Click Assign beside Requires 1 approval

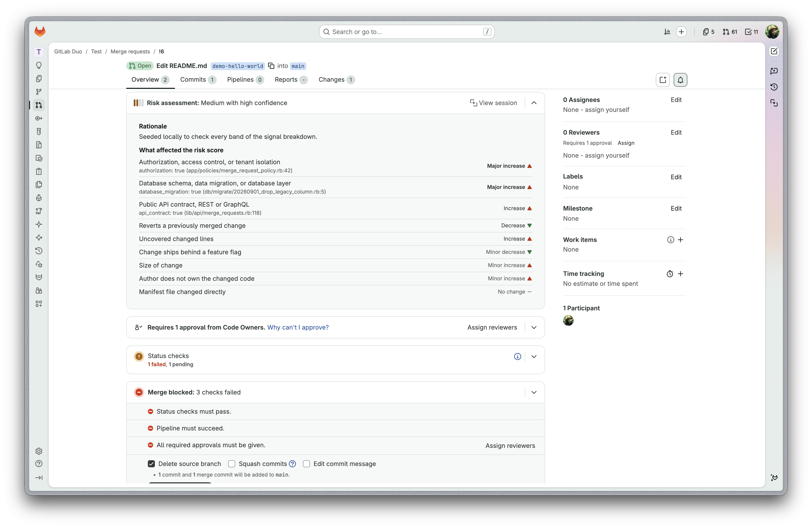[x=626, y=143]
